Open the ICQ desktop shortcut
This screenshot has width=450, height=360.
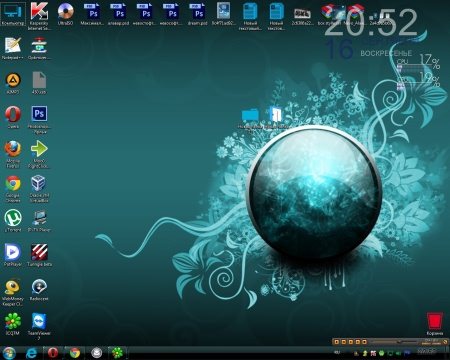pos(13,324)
